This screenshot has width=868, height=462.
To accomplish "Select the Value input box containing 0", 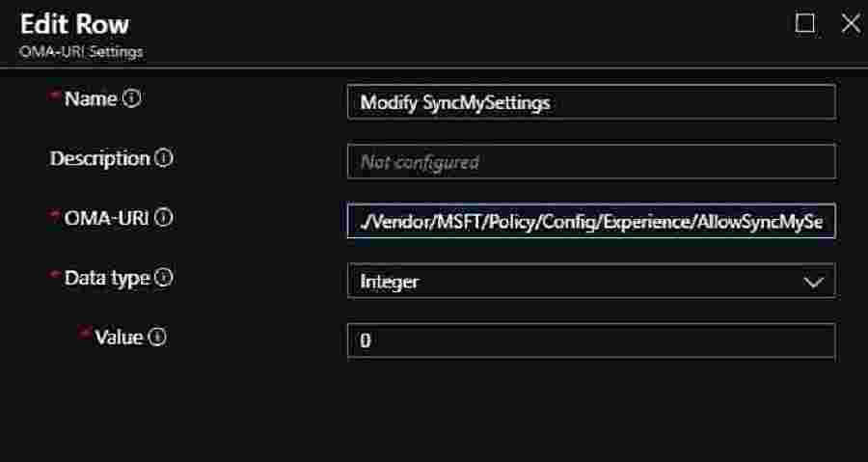I will coord(590,340).
